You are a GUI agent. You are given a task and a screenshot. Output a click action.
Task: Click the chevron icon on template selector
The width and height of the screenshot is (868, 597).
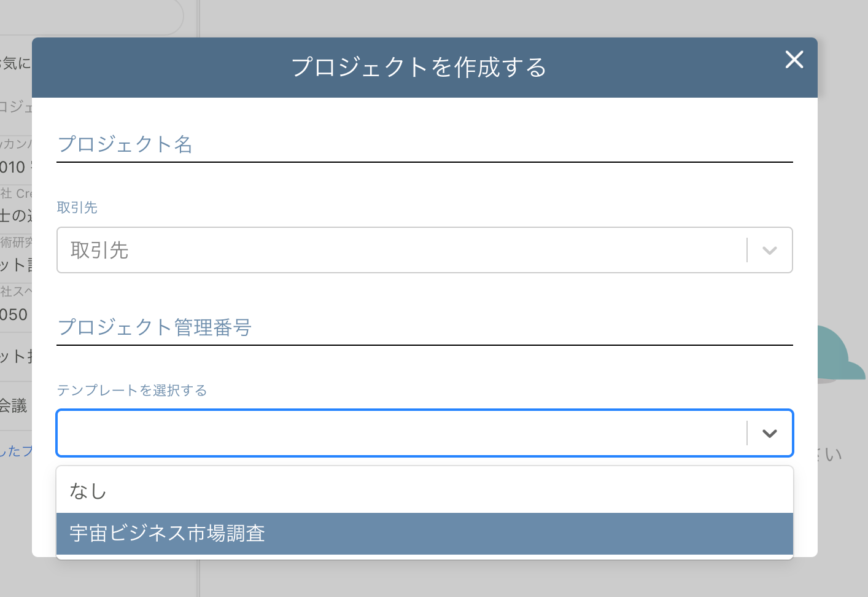point(769,433)
